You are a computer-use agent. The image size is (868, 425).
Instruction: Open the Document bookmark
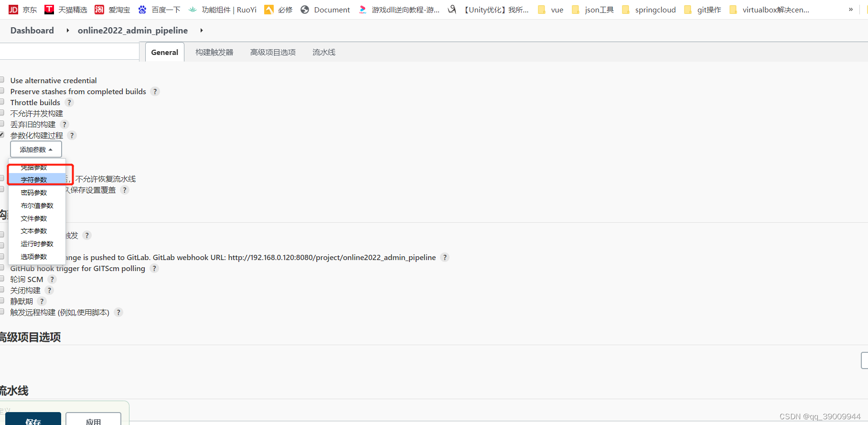pos(325,10)
